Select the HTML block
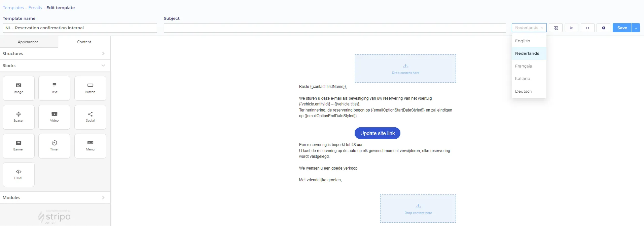Image resolution: width=644 pixels, height=226 pixels. (x=19, y=175)
